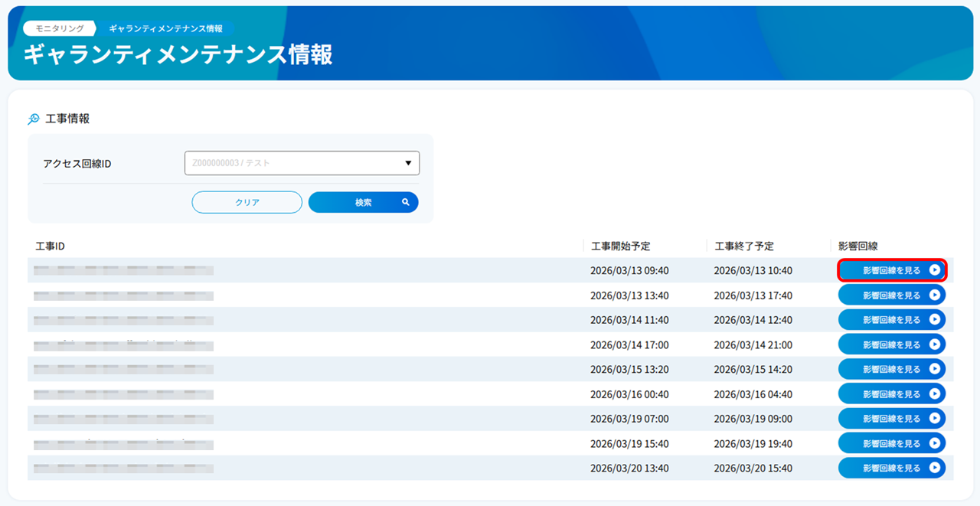The image size is (980, 506).
Task: Open 影響回線を見る for 2026/03/19 15:40 row
Action: (x=892, y=443)
